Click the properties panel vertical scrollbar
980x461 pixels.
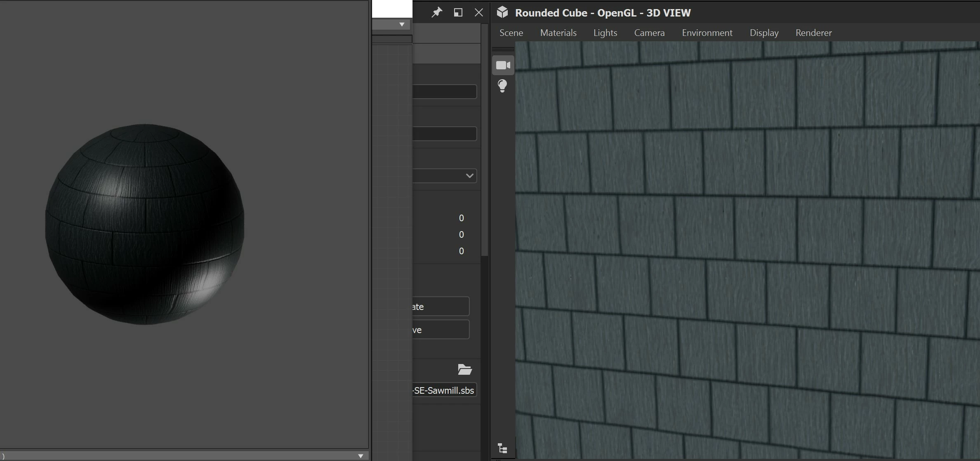[x=485, y=140]
